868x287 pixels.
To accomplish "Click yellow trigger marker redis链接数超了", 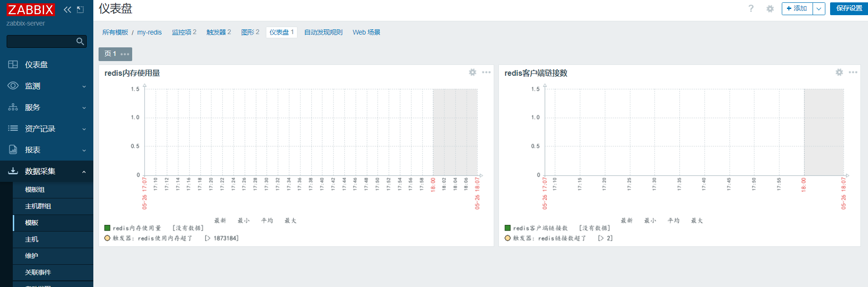I will pyautogui.click(x=508, y=238).
